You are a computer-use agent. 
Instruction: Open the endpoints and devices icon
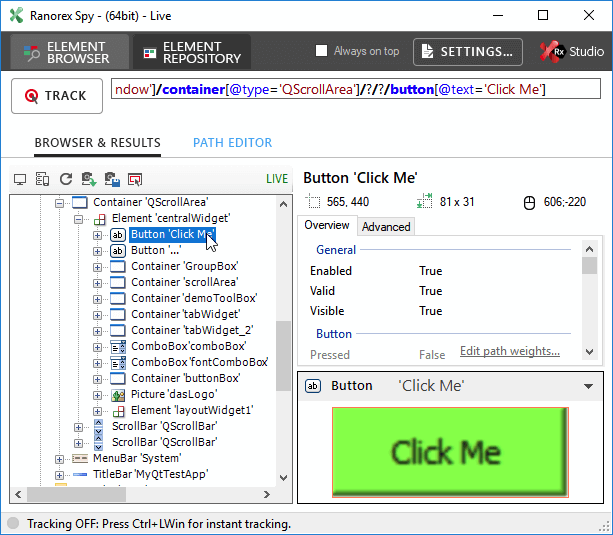[x=43, y=179]
